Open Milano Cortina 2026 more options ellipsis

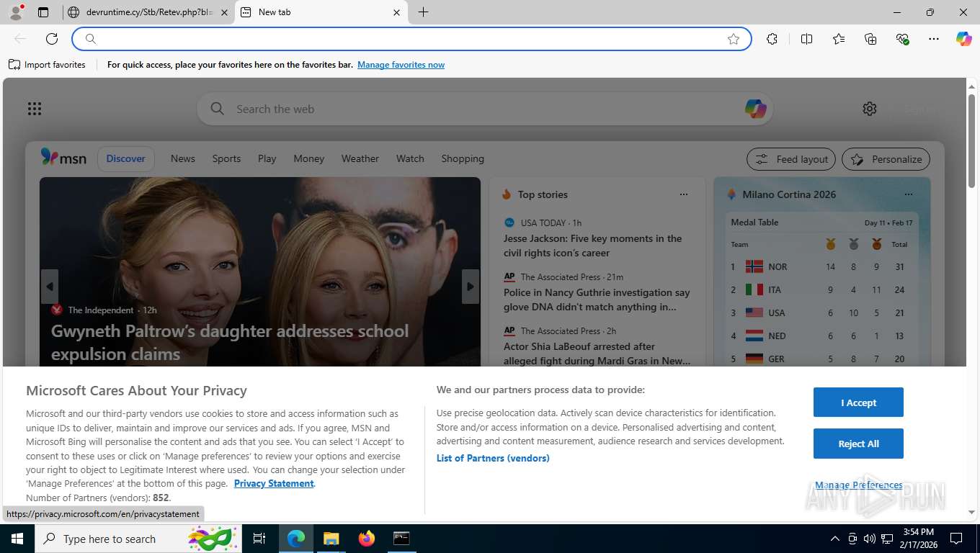pos(909,194)
